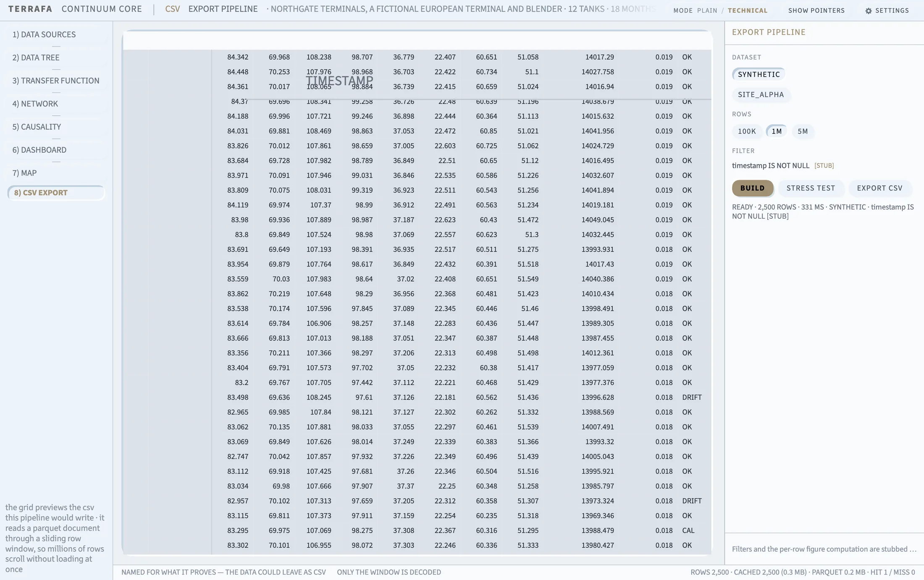The width and height of the screenshot is (924, 580).
Task: Choose 100K rows option
Action: [x=747, y=131]
